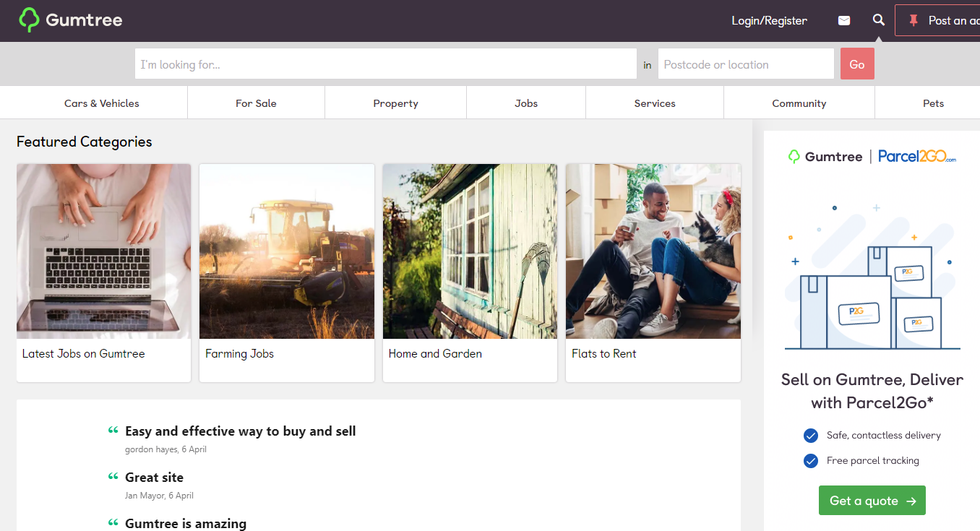980x531 pixels.
Task: Click the Post an ad button
Action: [x=937, y=20]
